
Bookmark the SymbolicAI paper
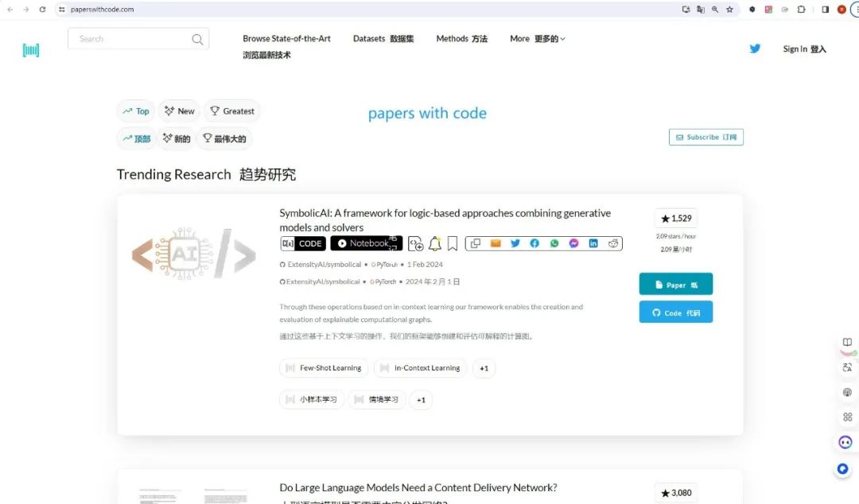(453, 243)
